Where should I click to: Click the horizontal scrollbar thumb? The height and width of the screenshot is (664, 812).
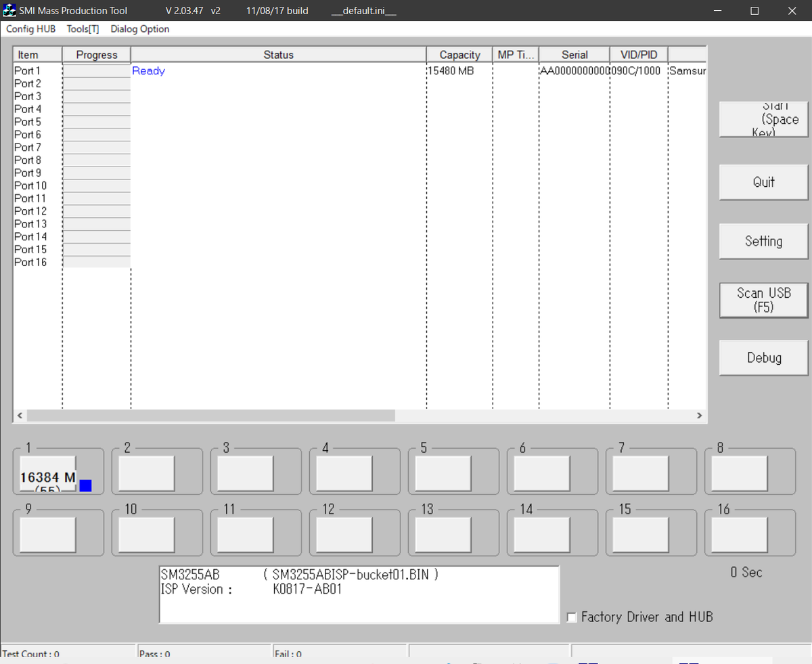(x=210, y=415)
